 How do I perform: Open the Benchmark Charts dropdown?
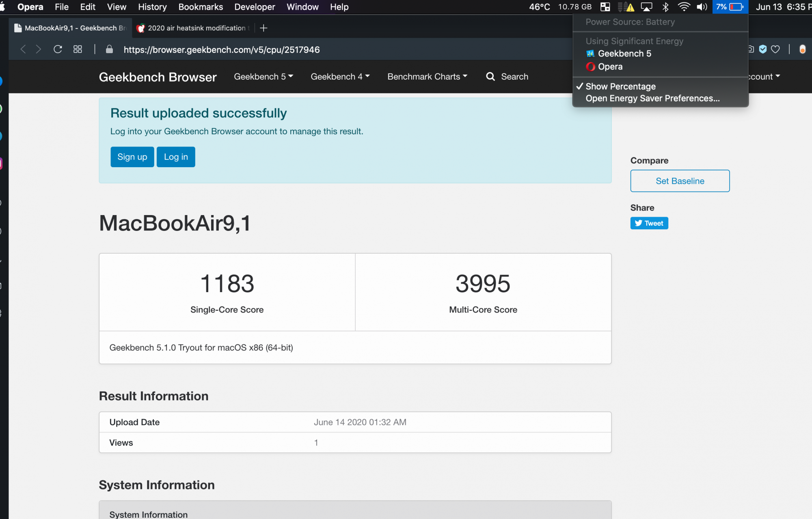(427, 77)
